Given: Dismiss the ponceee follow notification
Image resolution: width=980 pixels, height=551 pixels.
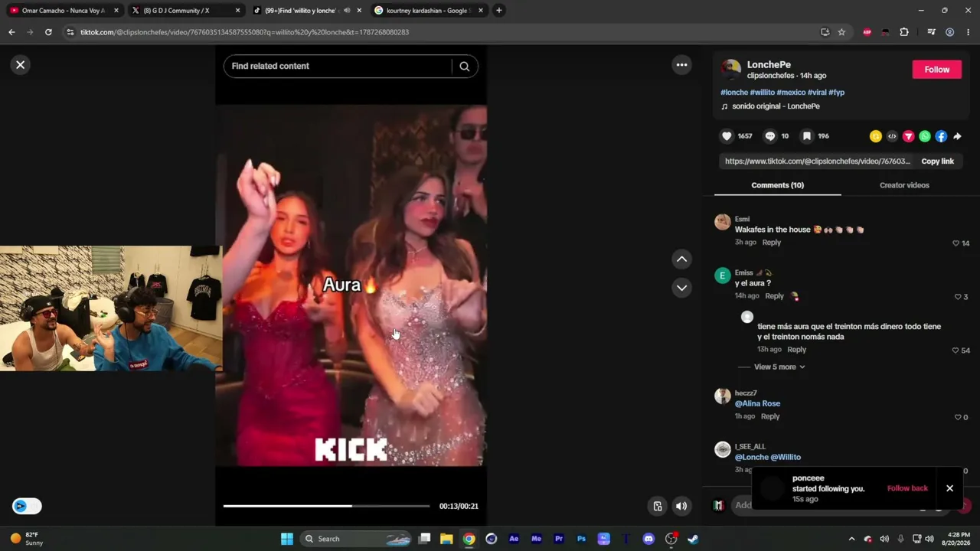Looking at the screenshot, I should (949, 488).
